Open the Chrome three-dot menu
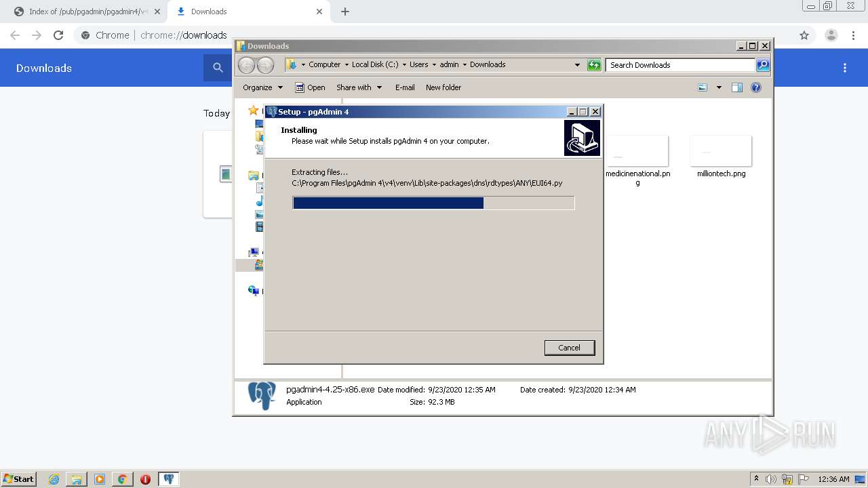 (853, 35)
